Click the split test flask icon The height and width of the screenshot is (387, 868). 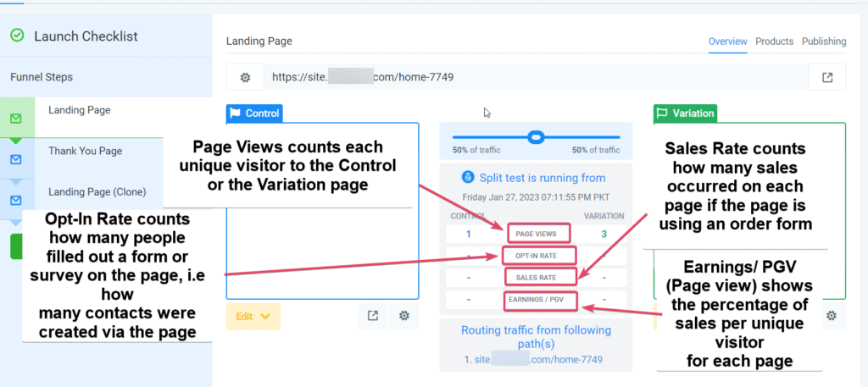click(x=467, y=178)
